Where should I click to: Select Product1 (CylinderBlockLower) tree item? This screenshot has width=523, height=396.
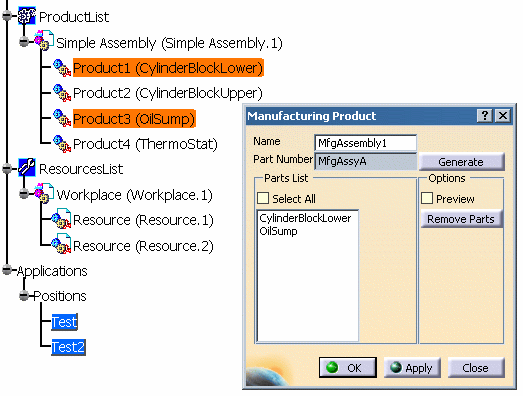coord(168,68)
